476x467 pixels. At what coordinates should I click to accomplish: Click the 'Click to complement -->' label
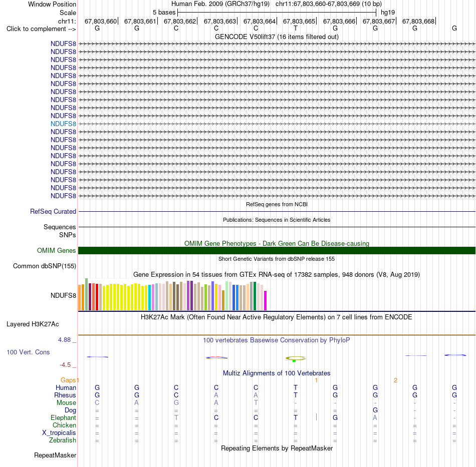tap(41, 29)
